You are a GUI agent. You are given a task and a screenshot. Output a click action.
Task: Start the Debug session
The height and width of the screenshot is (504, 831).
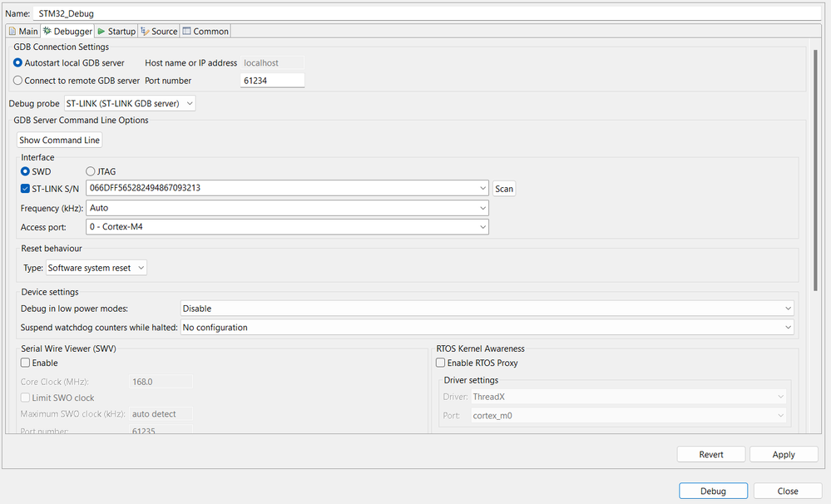[x=713, y=491]
